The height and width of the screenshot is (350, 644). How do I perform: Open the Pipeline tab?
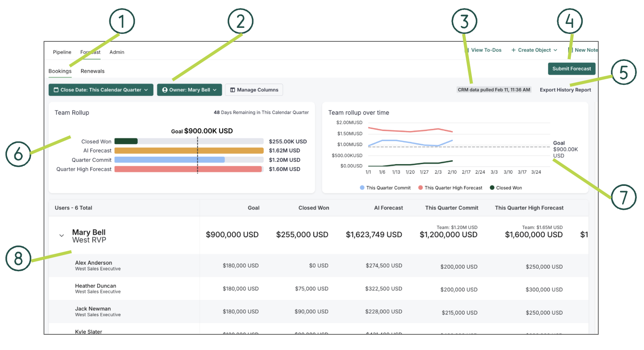62,52
